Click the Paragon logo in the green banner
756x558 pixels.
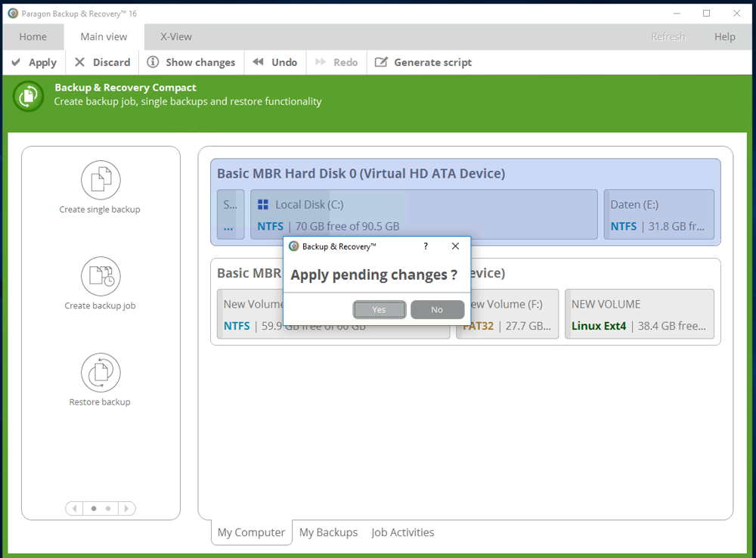[27, 97]
